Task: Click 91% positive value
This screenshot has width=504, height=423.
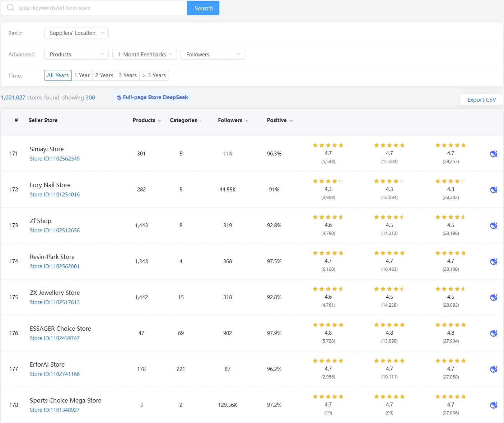Action: [274, 190]
